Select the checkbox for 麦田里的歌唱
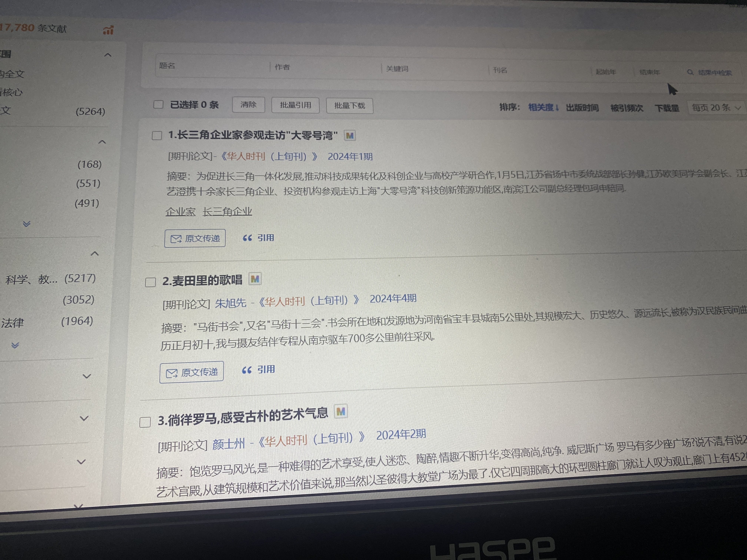The image size is (747, 560). 150,282
